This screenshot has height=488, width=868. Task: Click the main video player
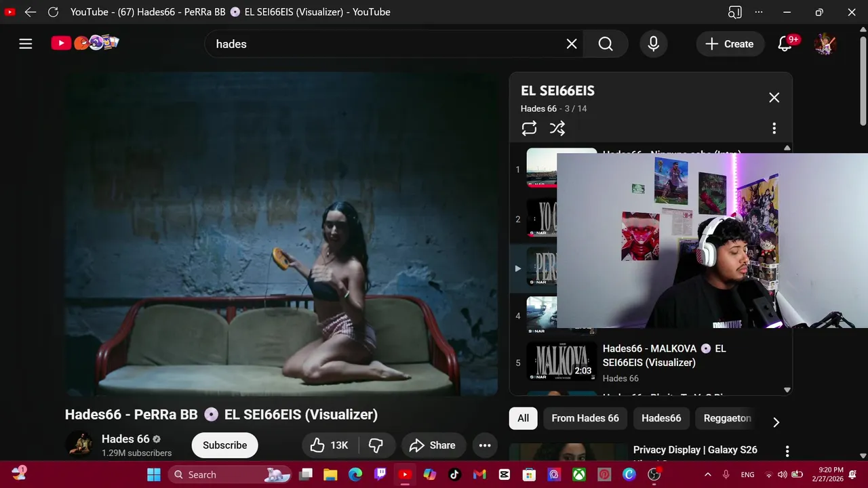[281, 234]
